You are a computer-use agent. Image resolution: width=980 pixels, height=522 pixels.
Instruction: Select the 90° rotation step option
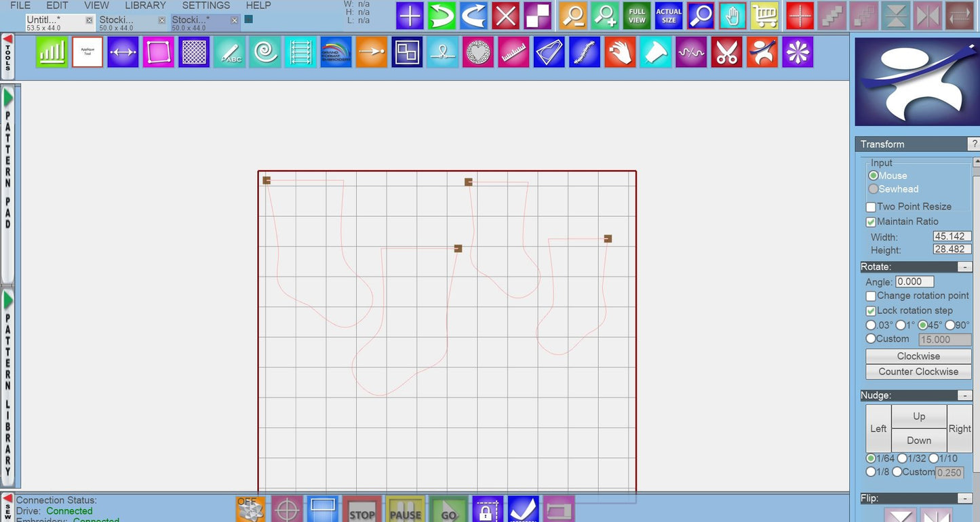950,325
